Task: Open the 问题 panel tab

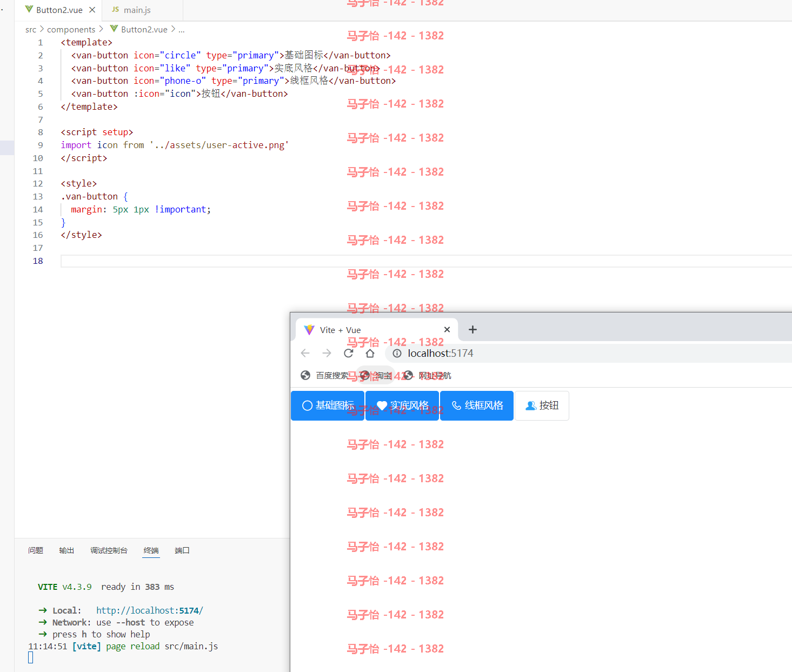Action: click(36, 550)
